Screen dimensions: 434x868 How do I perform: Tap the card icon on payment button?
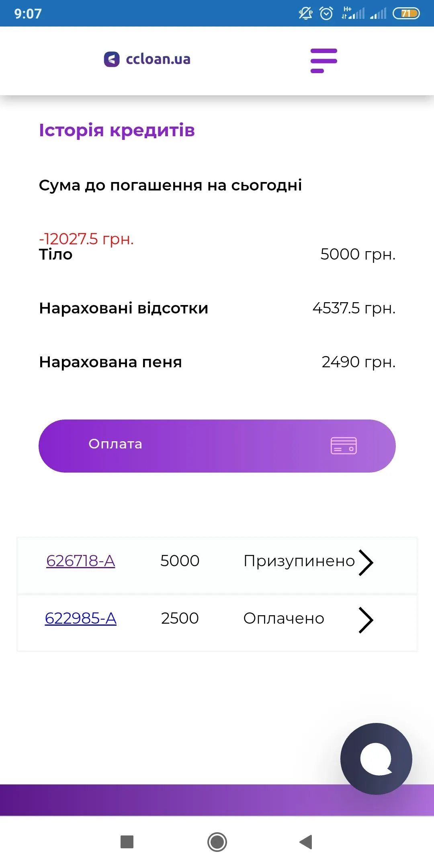coord(344,446)
